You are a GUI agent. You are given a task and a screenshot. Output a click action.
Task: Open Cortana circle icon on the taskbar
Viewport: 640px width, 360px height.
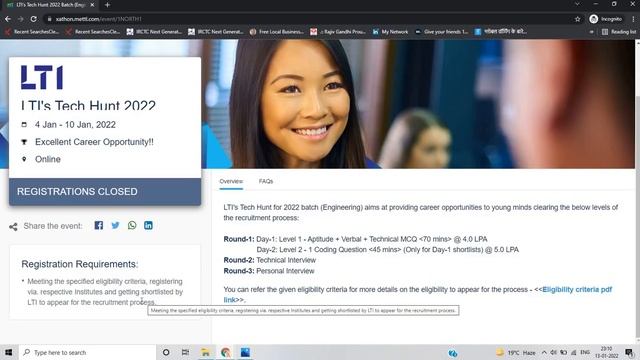coord(166,352)
